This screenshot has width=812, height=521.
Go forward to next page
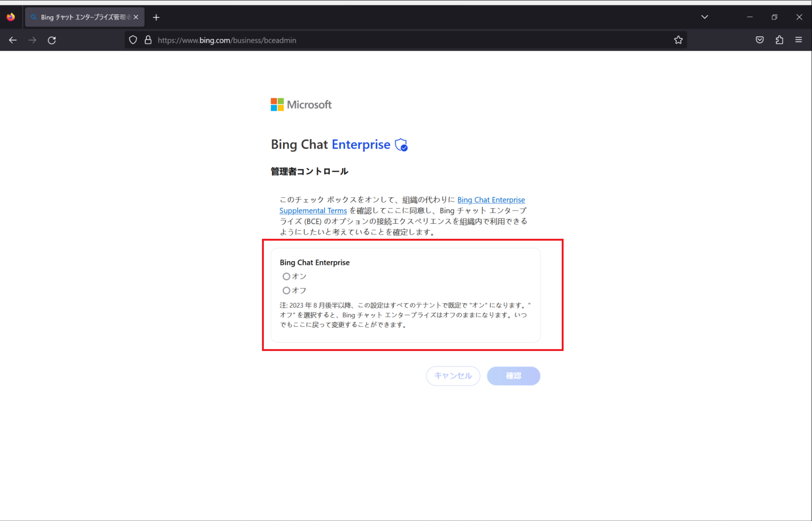coord(32,40)
